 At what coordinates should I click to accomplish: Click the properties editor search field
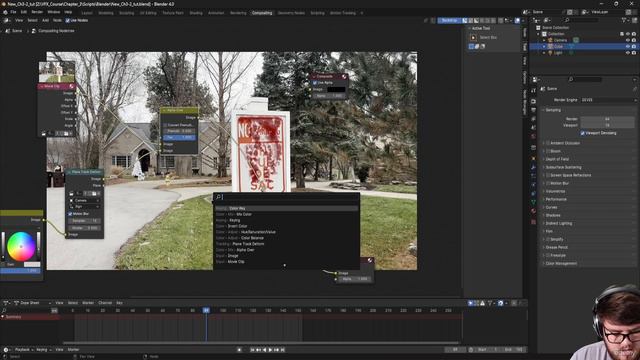click(x=586, y=79)
